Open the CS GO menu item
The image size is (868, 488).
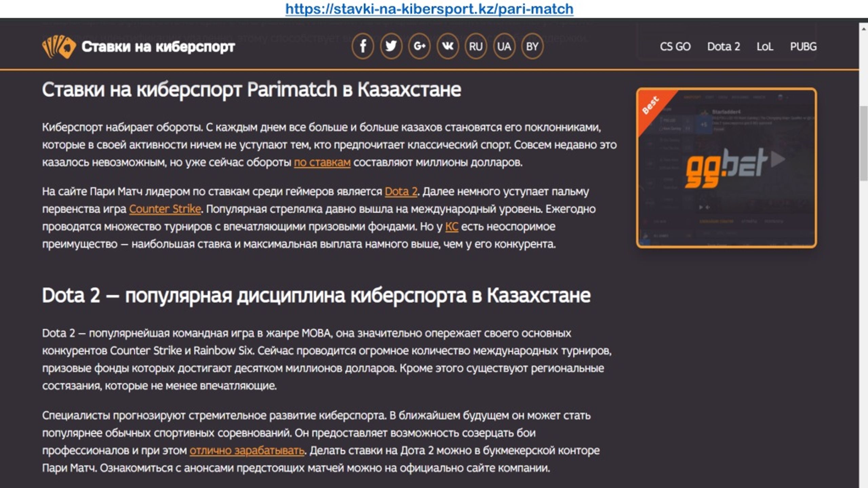[675, 46]
